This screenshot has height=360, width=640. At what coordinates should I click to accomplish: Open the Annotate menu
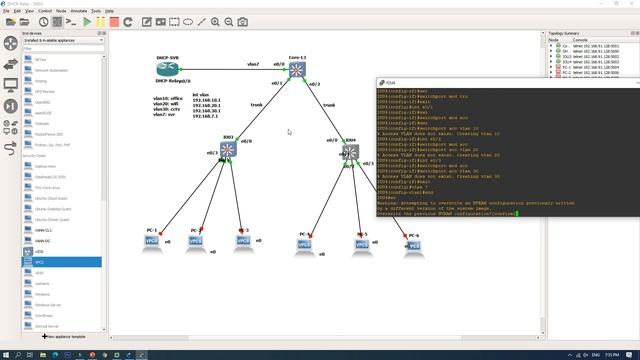tap(79, 11)
